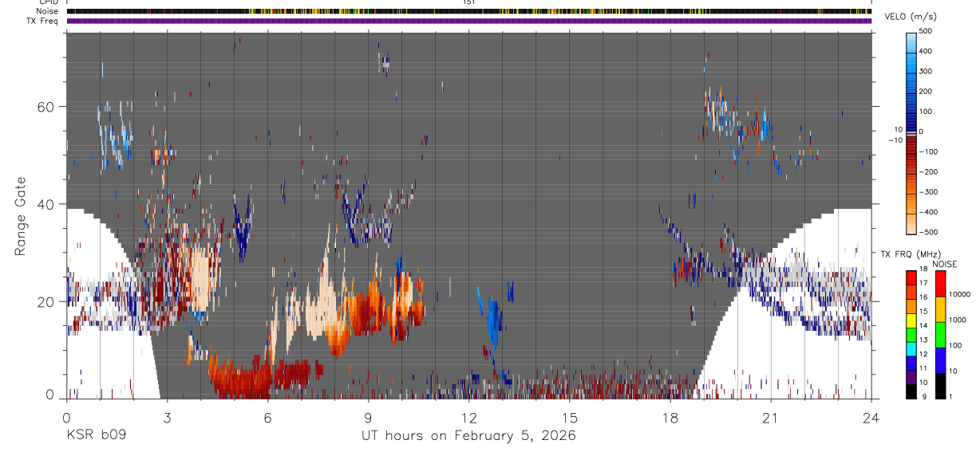980x452 pixels.
Task: Select the green segment of NOISE legend
Action: tap(940, 335)
